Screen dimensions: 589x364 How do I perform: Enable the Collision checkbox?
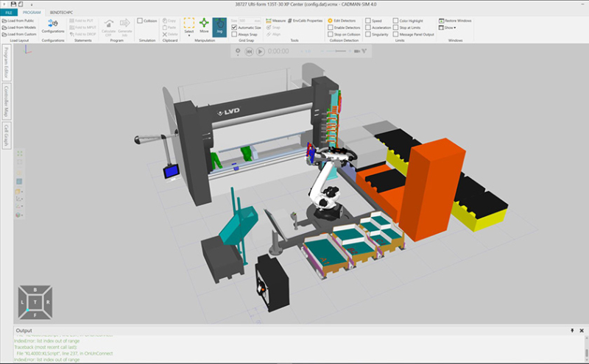[140, 21]
